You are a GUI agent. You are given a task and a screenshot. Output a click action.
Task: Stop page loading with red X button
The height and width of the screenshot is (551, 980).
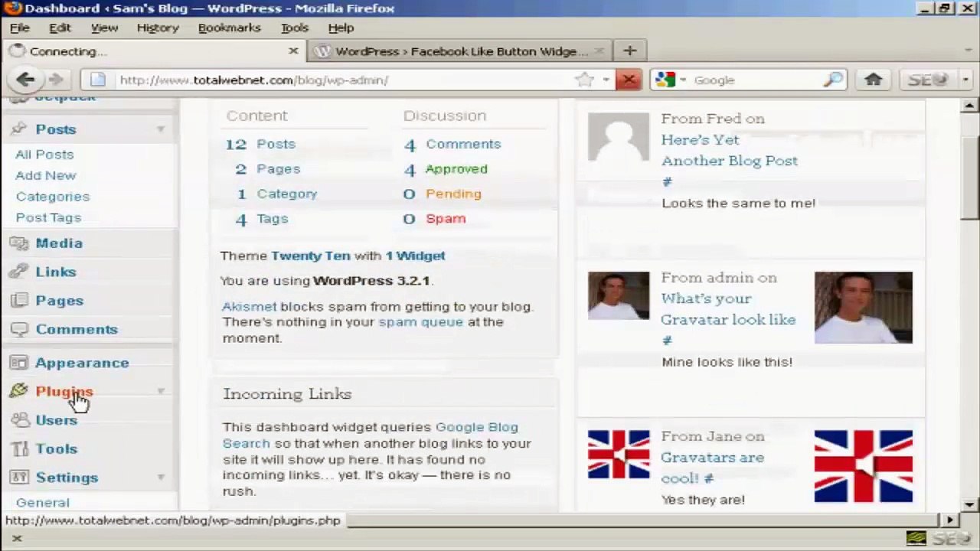628,80
